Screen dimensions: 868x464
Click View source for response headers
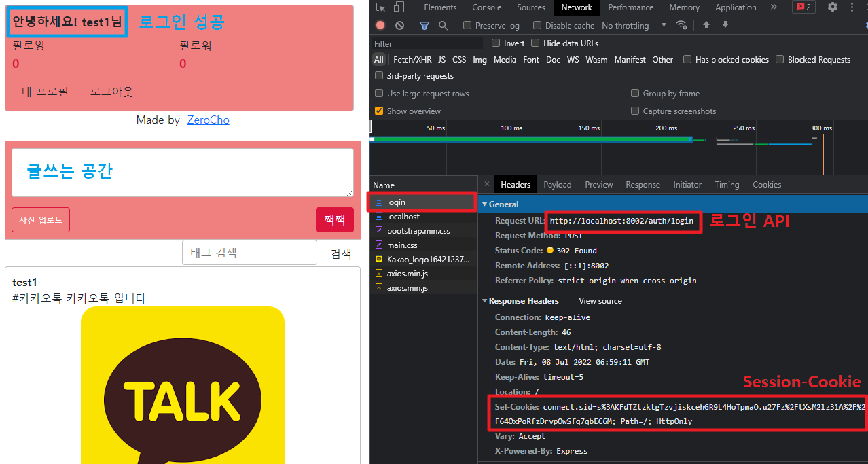click(x=600, y=301)
